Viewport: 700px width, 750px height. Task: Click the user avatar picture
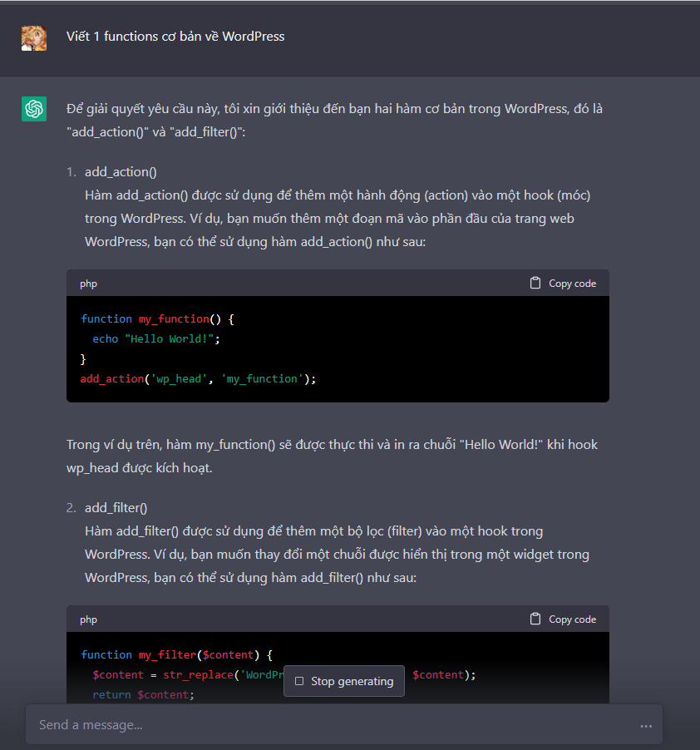click(x=34, y=38)
